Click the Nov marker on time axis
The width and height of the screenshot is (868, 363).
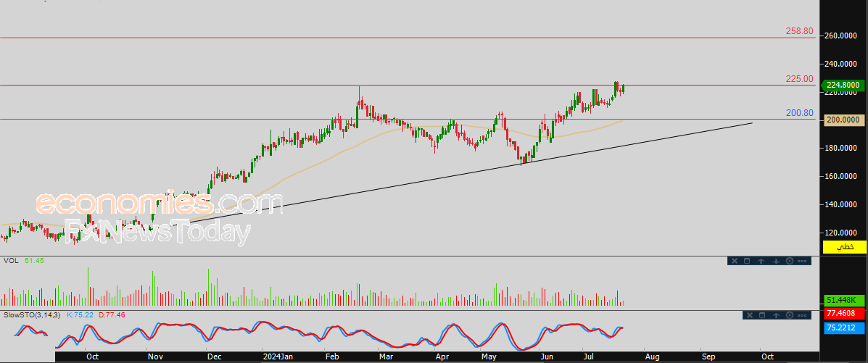(157, 356)
